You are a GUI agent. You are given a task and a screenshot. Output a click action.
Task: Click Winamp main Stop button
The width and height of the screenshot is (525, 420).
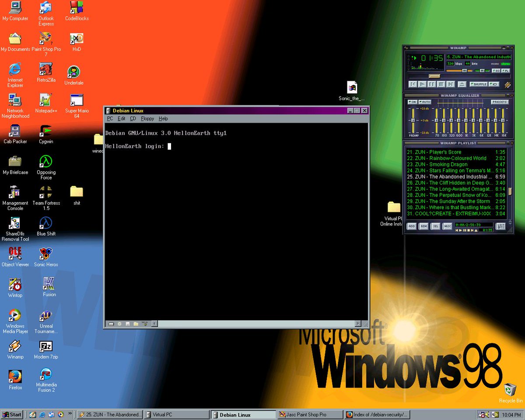(441, 84)
